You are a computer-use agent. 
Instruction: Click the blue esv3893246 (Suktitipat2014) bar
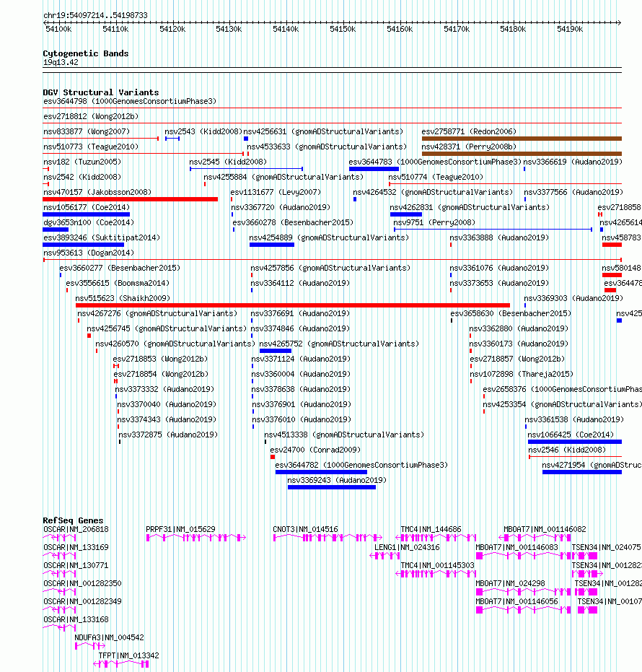[84, 245]
